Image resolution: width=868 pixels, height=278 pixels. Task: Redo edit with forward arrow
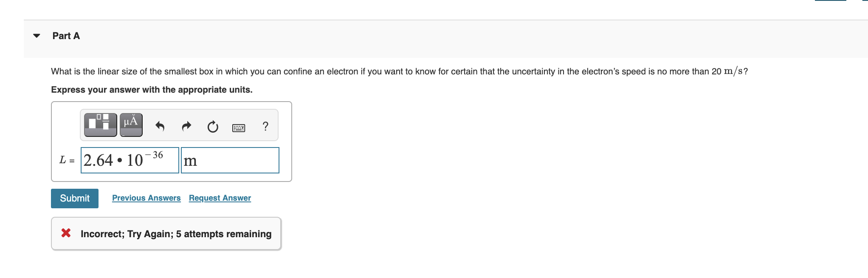[186, 126]
